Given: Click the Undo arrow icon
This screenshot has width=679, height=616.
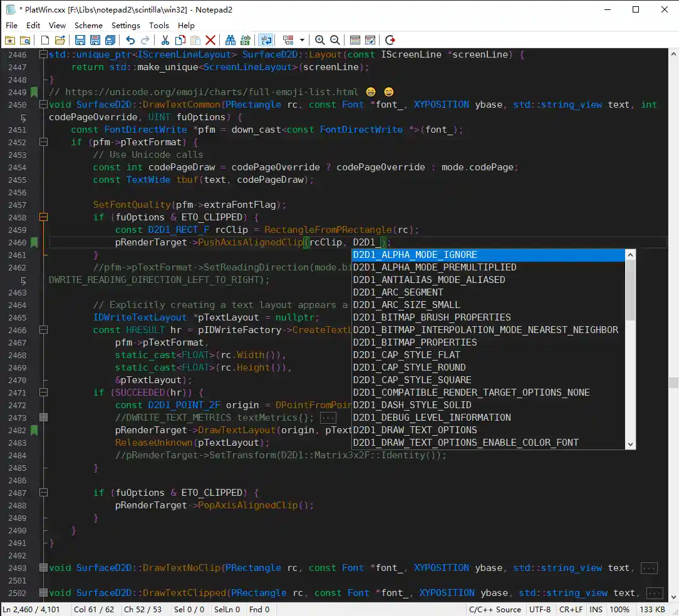Looking at the screenshot, I should [x=130, y=40].
